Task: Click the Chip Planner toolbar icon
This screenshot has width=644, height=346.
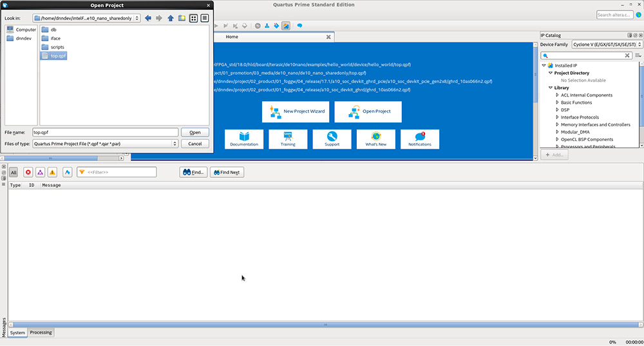Action: click(x=267, y=26)
